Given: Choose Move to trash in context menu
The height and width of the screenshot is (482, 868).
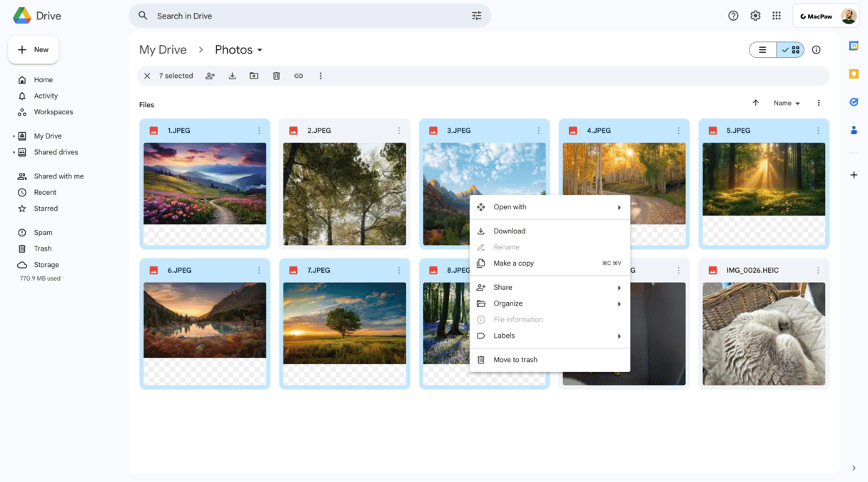Looking at the screenshot, I should (515, 360).
